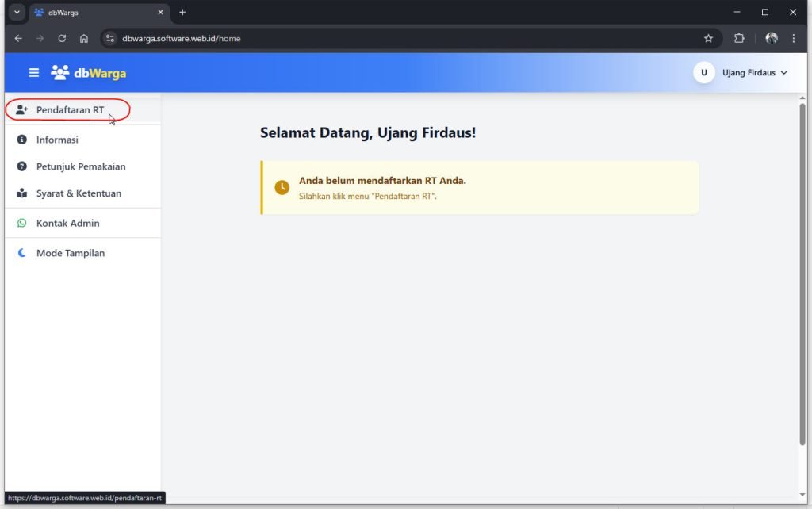Toggle dark mode via Mode Tampilan

pos(70,253)
